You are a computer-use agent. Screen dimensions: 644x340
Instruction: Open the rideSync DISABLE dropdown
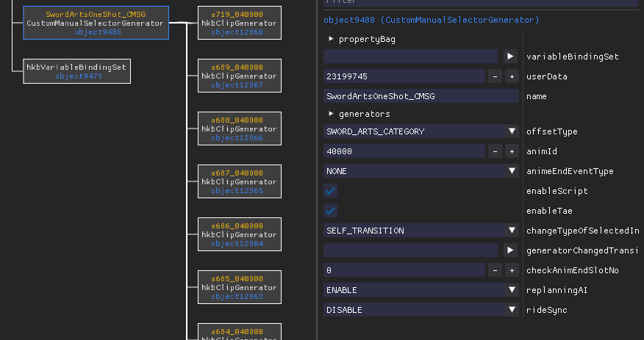421,310
